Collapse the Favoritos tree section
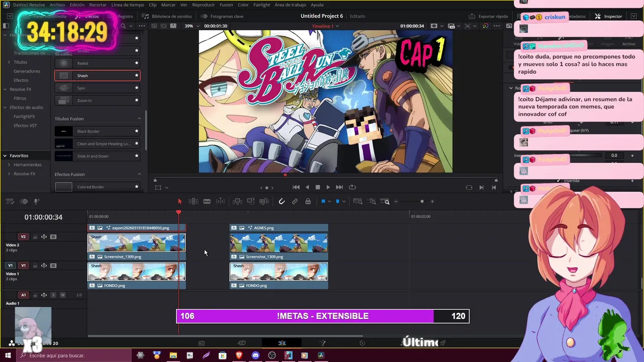The height and width of the screenshot is (362, 644). point(5,156)
